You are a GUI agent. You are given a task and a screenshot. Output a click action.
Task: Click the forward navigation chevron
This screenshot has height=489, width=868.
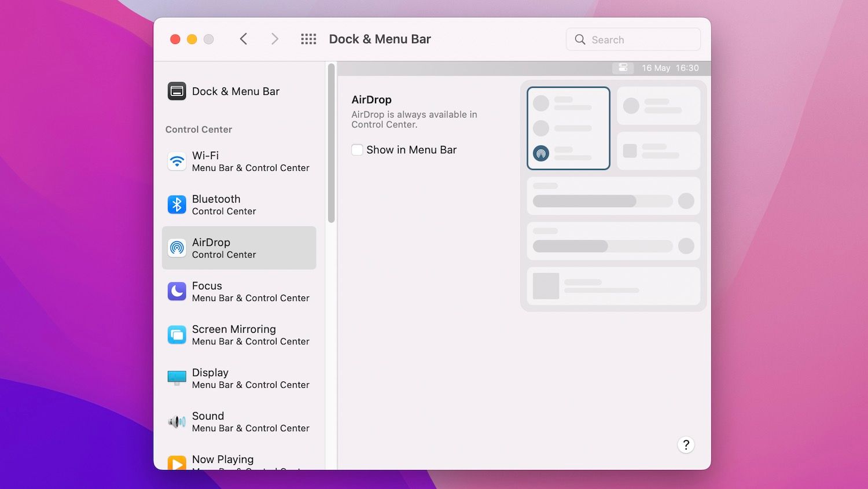click(275, 39)
